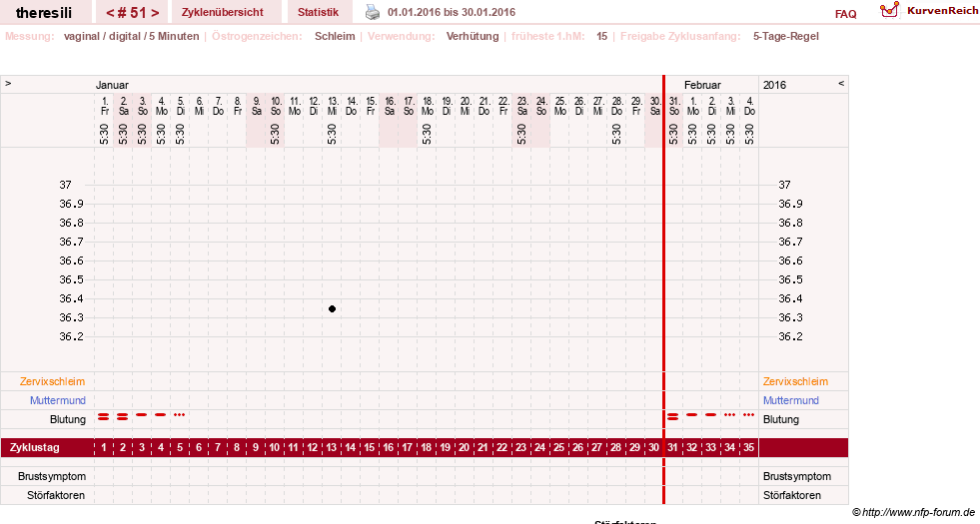Screen dimensions: 980x524
Task: Open the KurvenReich logo link
Action: click(929, 11)
